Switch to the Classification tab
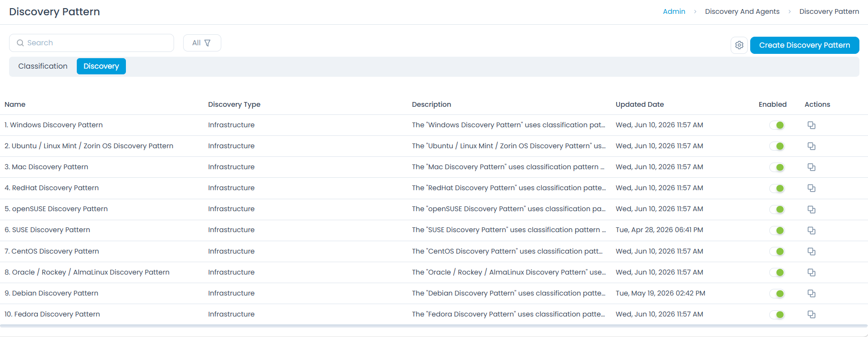The height and width of the screenshot is (337, 868). click(43, 66)
